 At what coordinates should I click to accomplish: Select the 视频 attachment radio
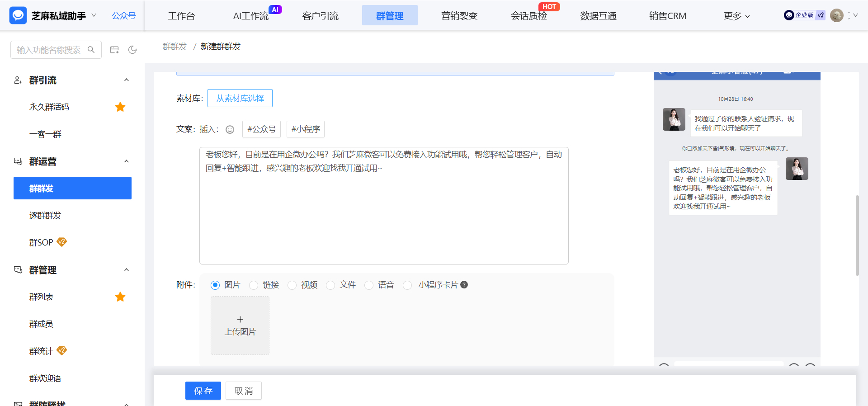tap(292, 285)
